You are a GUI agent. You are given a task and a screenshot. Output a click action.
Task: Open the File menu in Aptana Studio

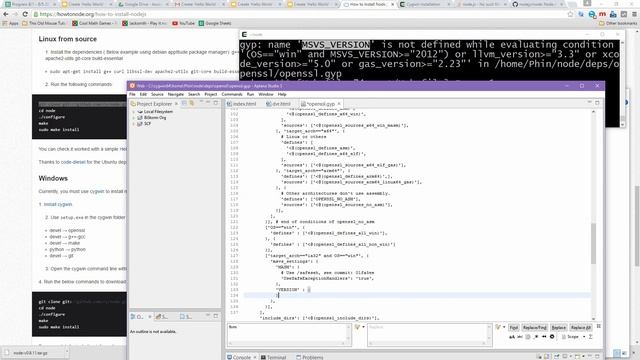(x=132, y=94)
